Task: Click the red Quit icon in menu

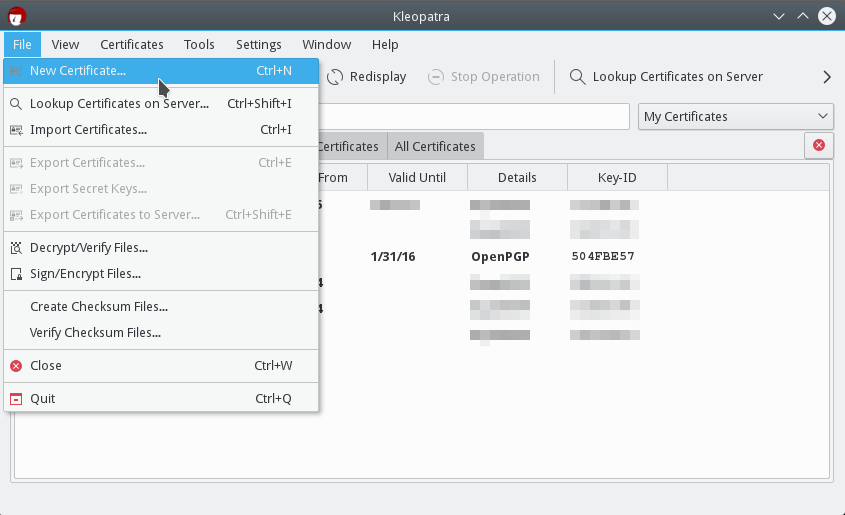Action: 16,399
